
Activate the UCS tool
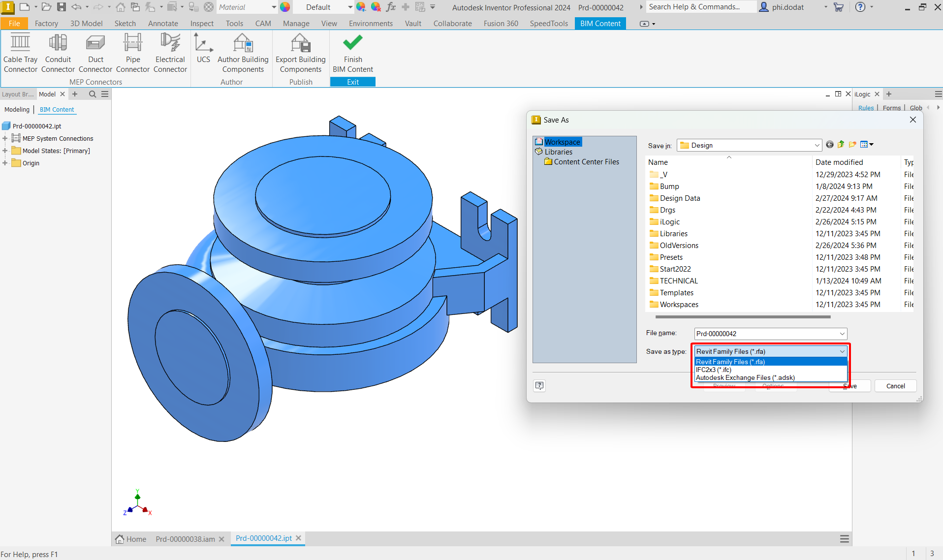point(203,48)
